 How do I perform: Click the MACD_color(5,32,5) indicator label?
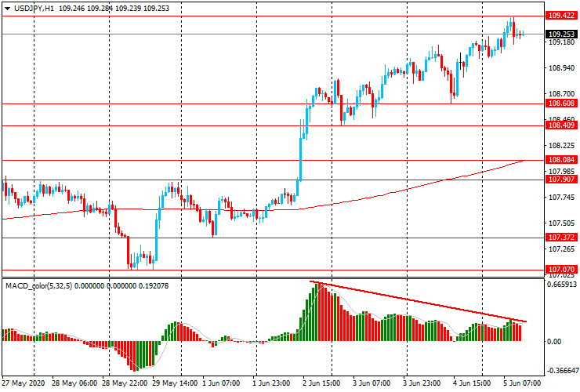(39, 286)
